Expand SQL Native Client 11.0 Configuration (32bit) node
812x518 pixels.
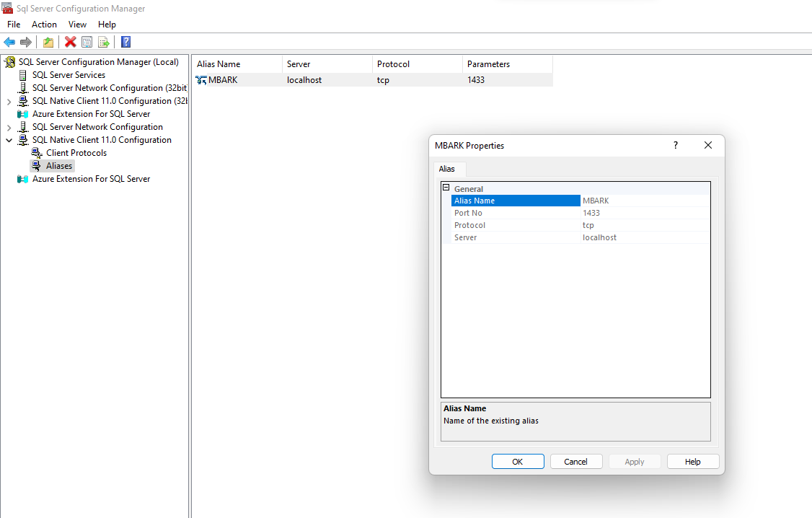coord(9,102)
